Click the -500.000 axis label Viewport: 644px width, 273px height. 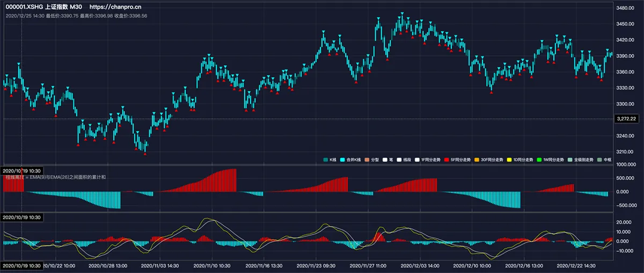[626, 205]
